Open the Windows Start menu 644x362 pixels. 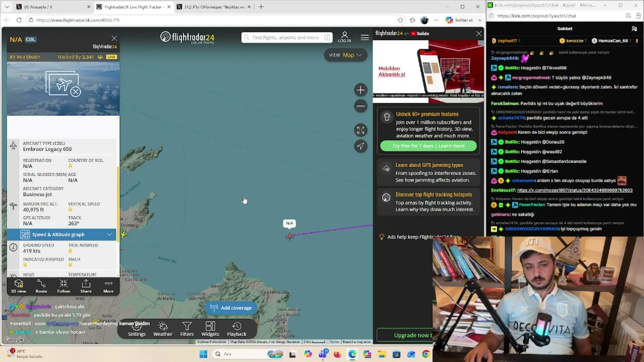(203, 354)
